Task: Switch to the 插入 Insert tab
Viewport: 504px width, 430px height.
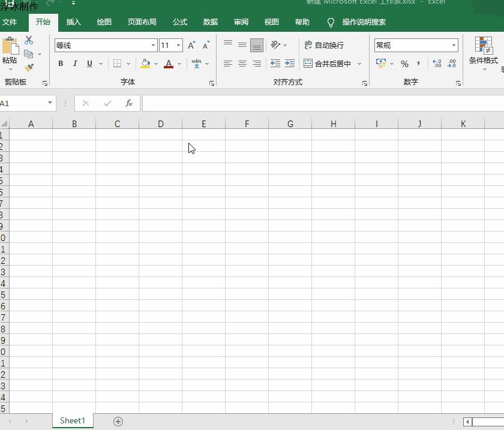Action: click(x=73, y=22)
